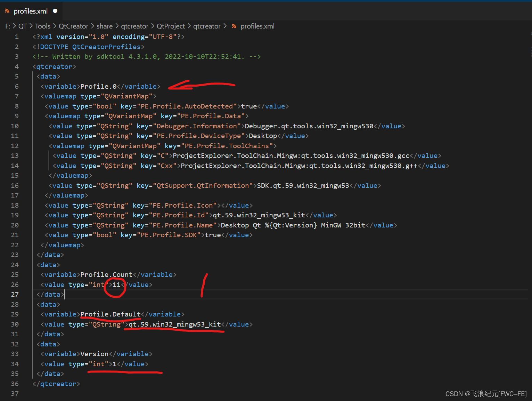Click the g++ toolchain value on line 14
Viewport: 532px width, 401px height.
pyautogui.click(x=299, y=166)
